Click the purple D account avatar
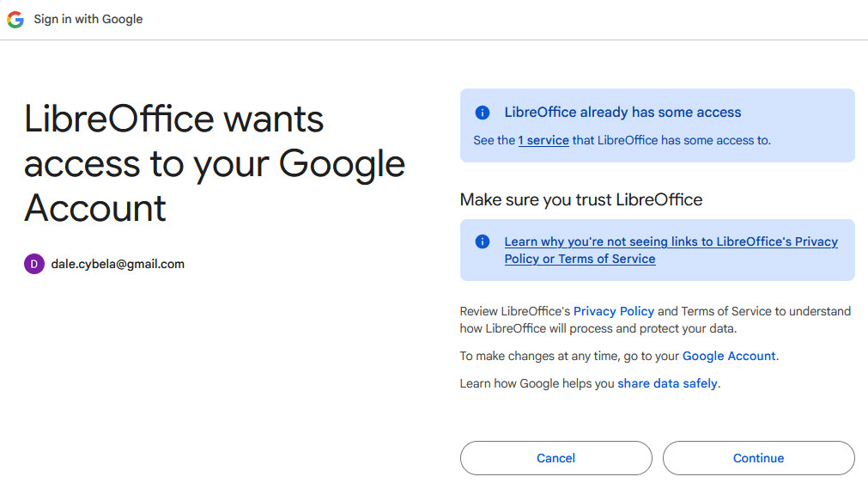868x489 pixels. [33, 264]
